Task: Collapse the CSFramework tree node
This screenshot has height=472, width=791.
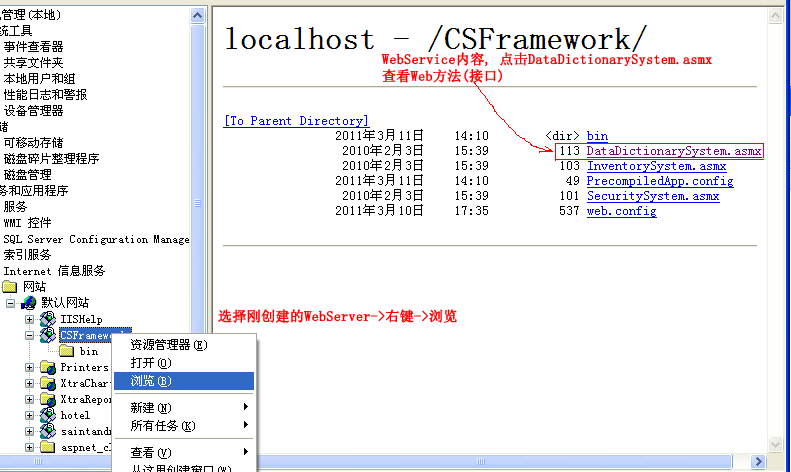Action: [x=29, y=335]
